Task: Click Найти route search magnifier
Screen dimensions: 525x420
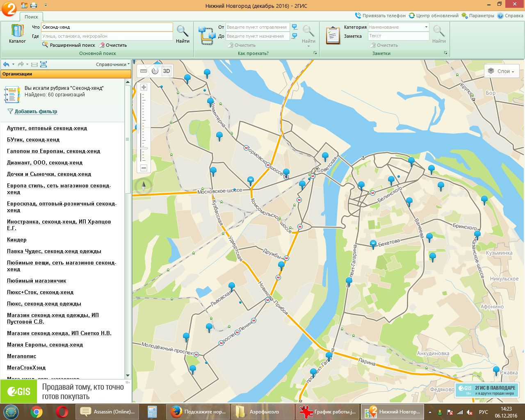Action: (x=308, y=34)
